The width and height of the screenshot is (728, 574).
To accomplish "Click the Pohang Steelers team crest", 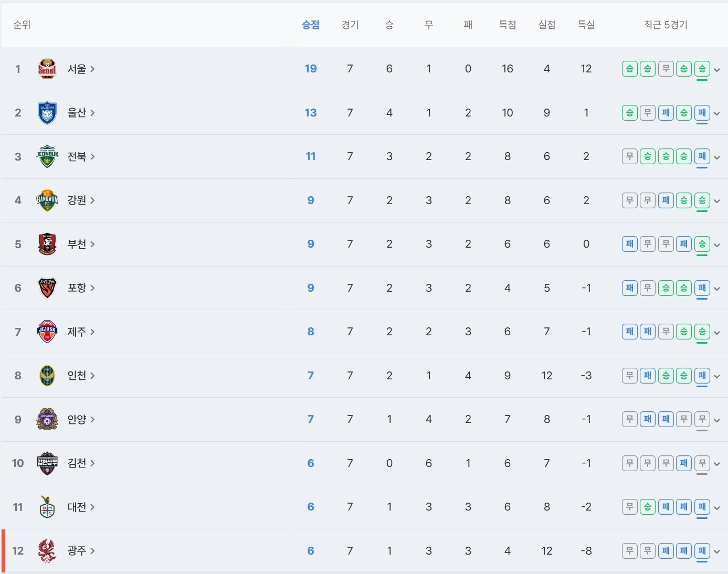I will pyautogui.click(x=47, y=288).
